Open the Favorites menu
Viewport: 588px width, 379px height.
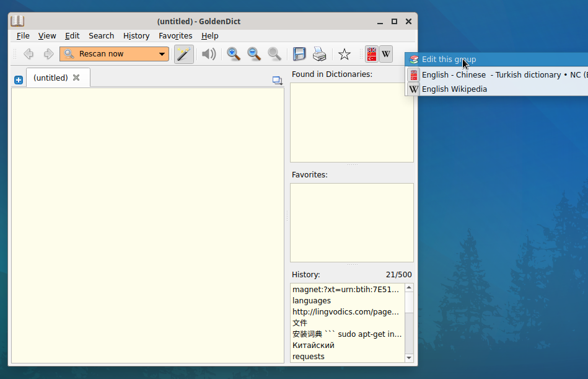coord(175,35)
